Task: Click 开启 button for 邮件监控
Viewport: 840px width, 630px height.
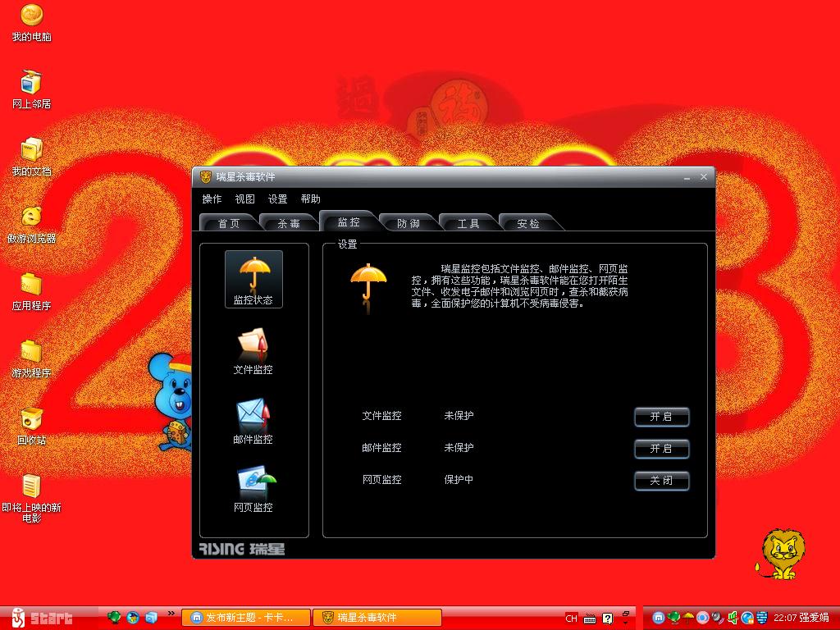Action: (661, 449)
